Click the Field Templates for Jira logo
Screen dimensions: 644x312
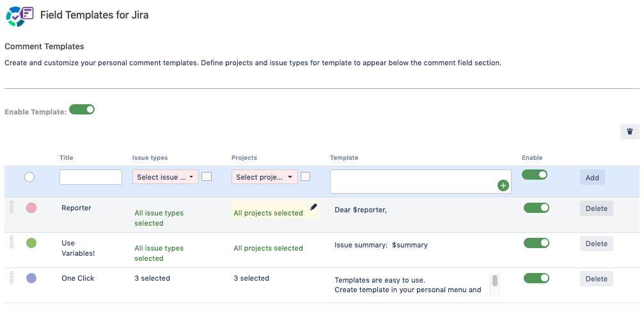20,15
